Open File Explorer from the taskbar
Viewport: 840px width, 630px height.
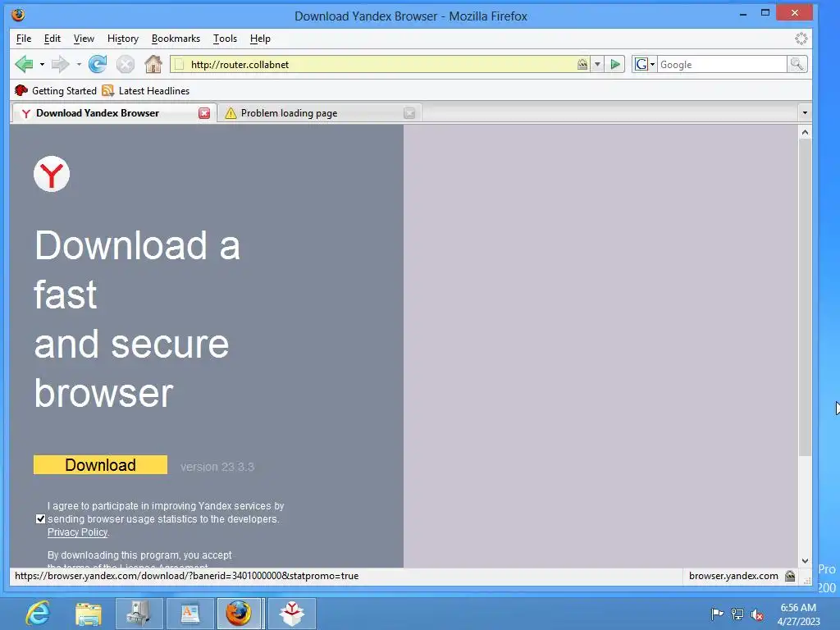(x=89, y=614)
